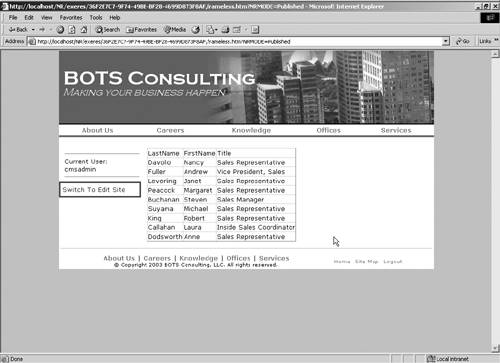The image size is (500, 363).
Task: Select Inside Sales Coordinator cell
Action: pyautogui.click(x=256, y=227)
